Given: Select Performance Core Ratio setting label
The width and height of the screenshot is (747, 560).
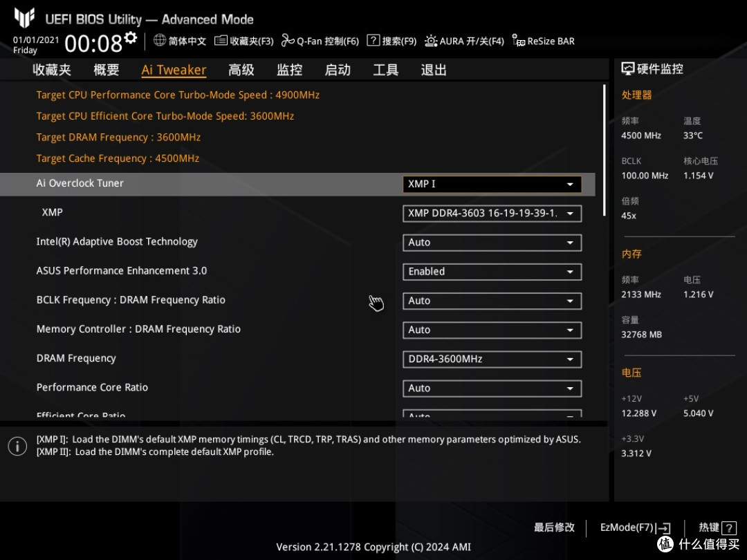Looking at the screenshot, I should click(x=93, y=387).
